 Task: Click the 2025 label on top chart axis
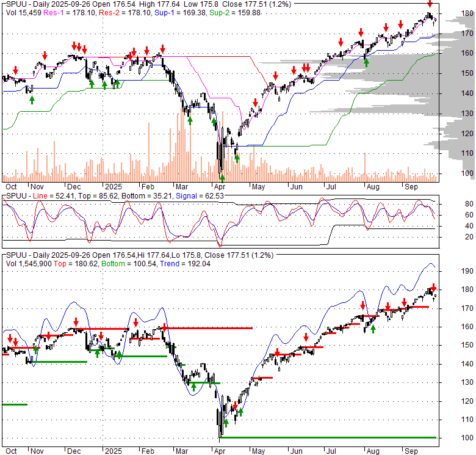pyautogui.click(x=114, y=187)
